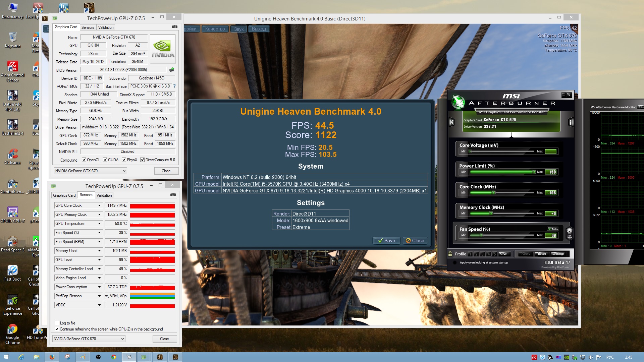Click BIOS save chip icon in GPU-Z
Screen dimensions: 644x362
coord(172,70)
